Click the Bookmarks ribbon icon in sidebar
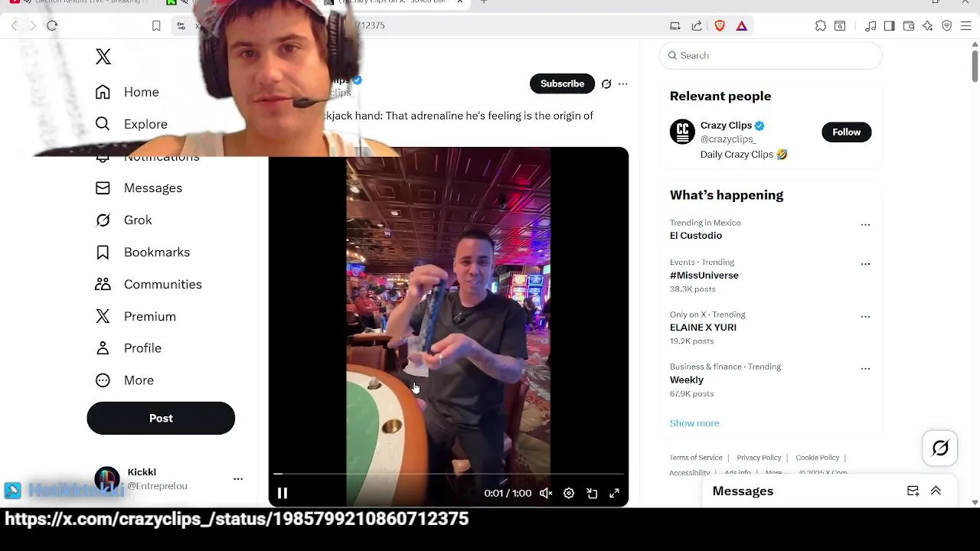 point(103,253)
